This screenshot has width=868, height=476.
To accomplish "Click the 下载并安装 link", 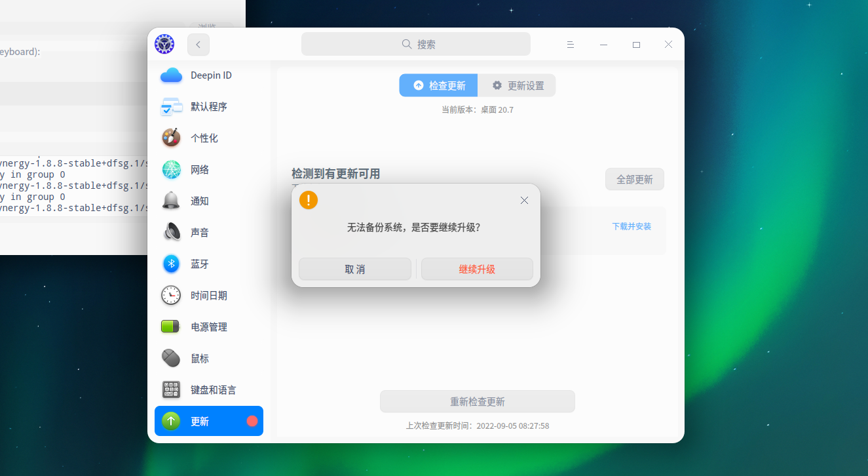I will [x=631, y=226].
